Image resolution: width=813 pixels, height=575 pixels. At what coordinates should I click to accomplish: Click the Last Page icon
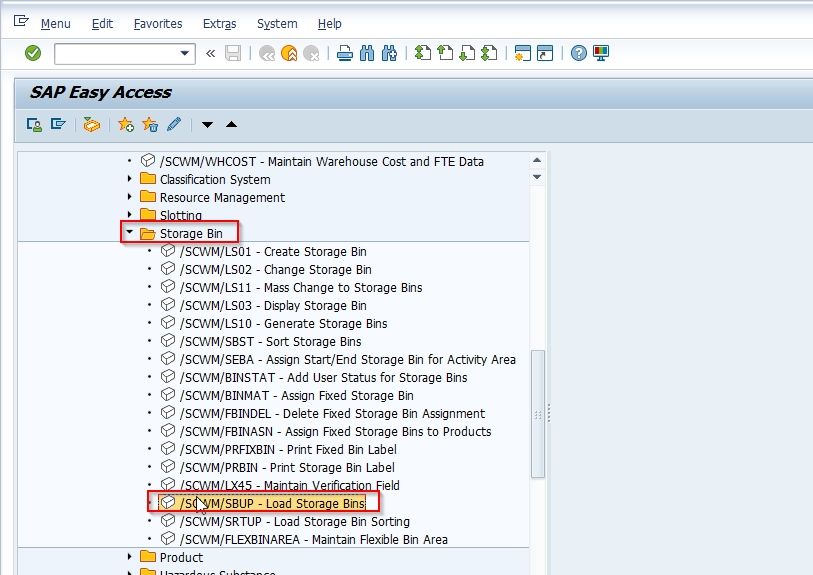[489, 53]
